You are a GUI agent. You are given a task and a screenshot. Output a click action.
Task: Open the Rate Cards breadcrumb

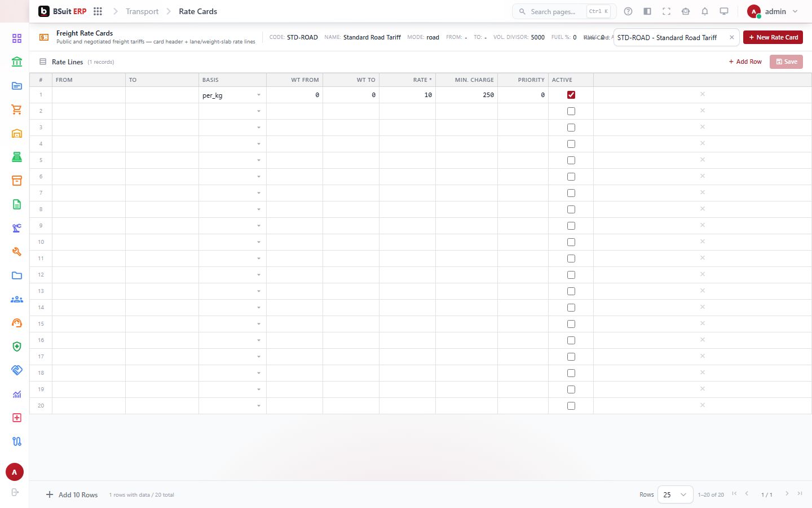[198, 11]
